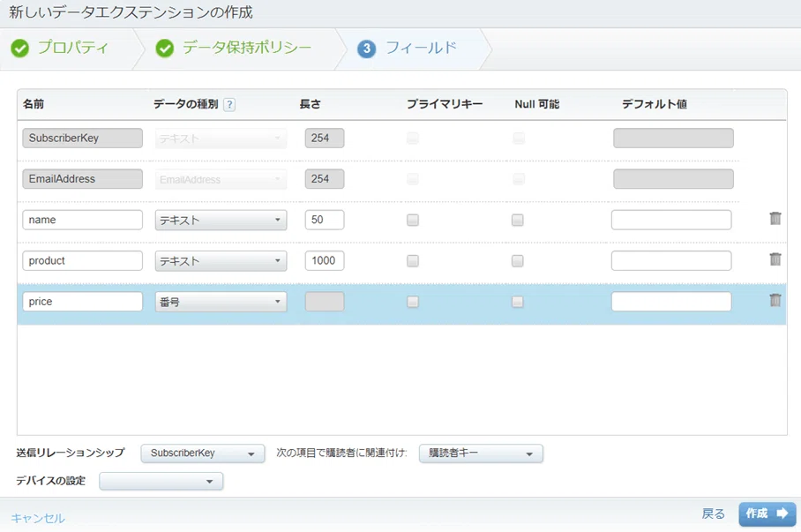
Task: Click the length input showing 1000
Action: pos(325,260)
